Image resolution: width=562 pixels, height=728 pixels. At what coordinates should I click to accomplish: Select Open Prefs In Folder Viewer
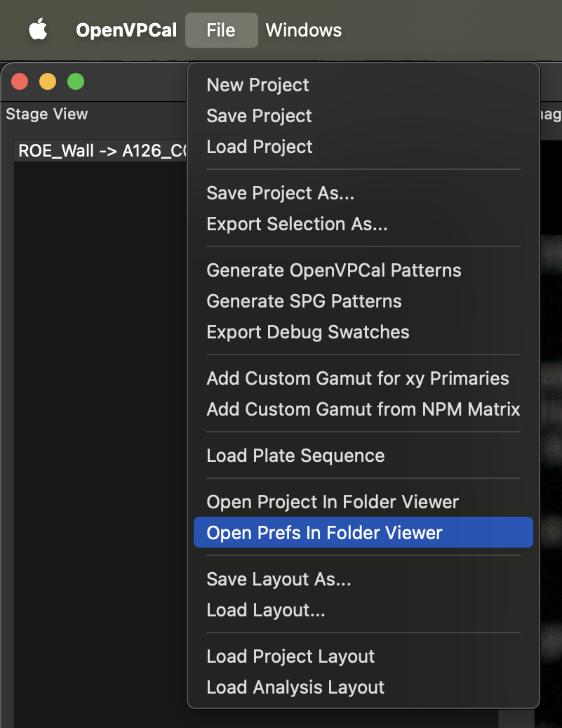pyautogui.click(x=363, y=533)
